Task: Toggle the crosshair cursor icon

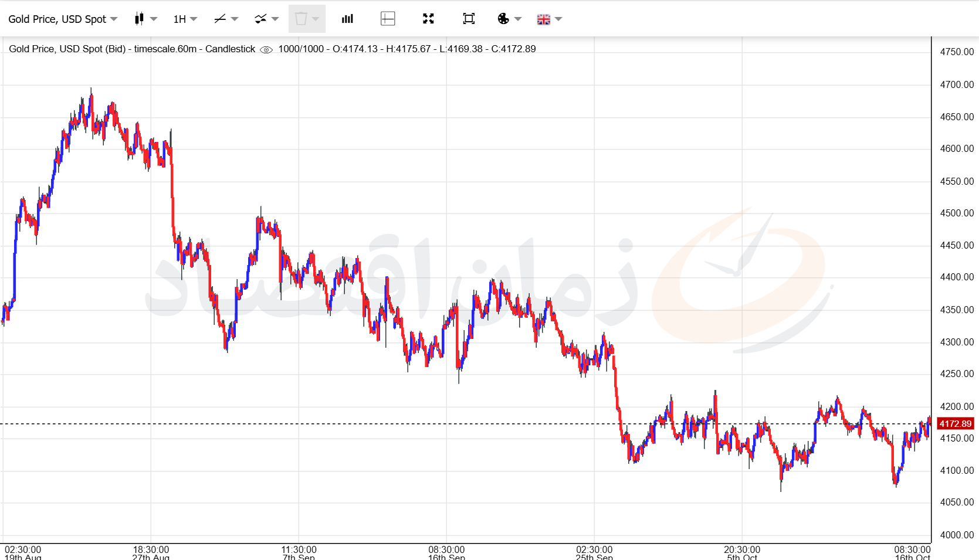Action: pos(388,19)
